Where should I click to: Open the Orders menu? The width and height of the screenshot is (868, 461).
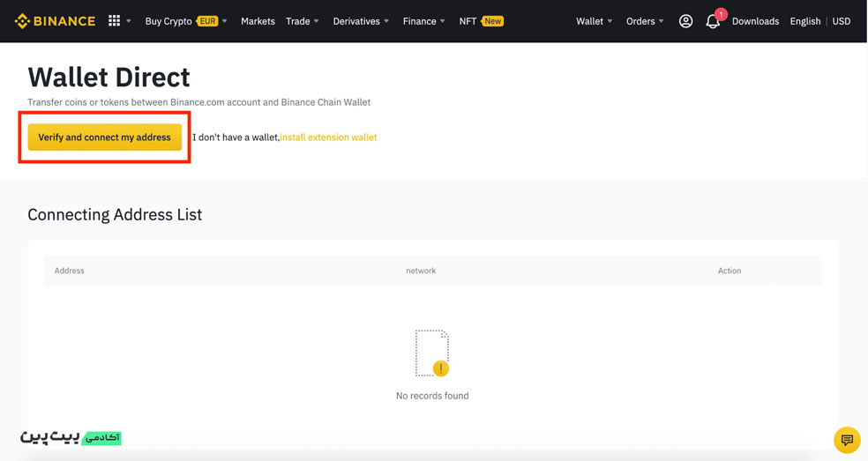640,21
